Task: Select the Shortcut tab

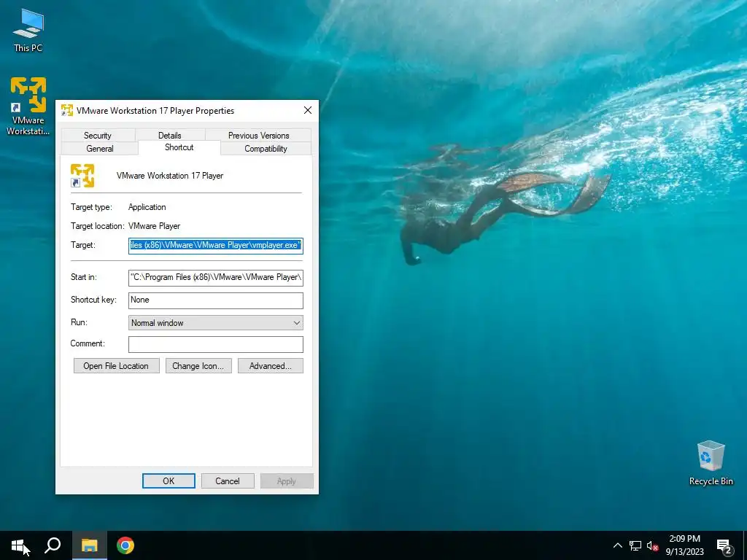Action: coord(179,147)
